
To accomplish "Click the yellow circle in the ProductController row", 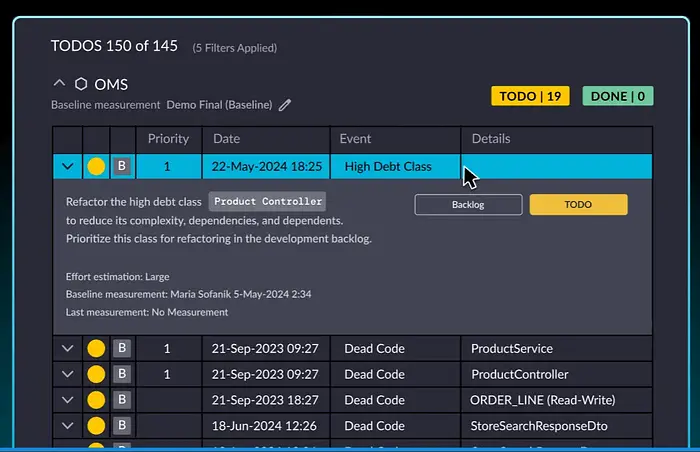I will [96, 374].
